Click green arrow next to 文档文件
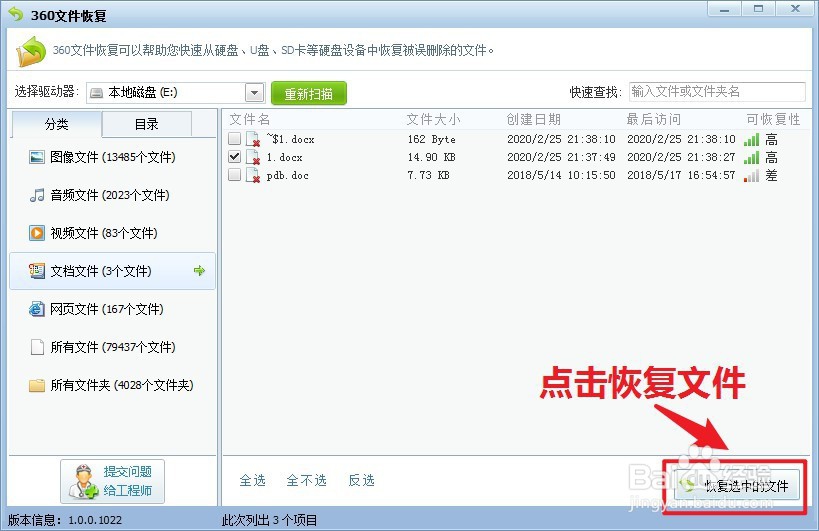 pos(199,270)
